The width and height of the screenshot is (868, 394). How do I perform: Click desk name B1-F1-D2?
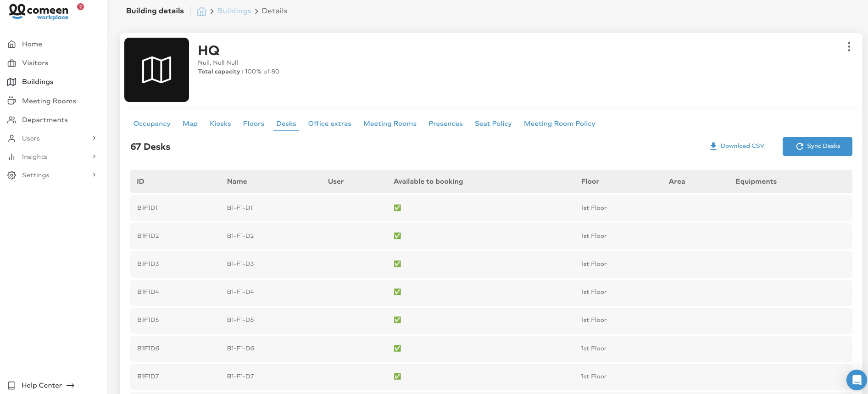[x=240, y=236]
